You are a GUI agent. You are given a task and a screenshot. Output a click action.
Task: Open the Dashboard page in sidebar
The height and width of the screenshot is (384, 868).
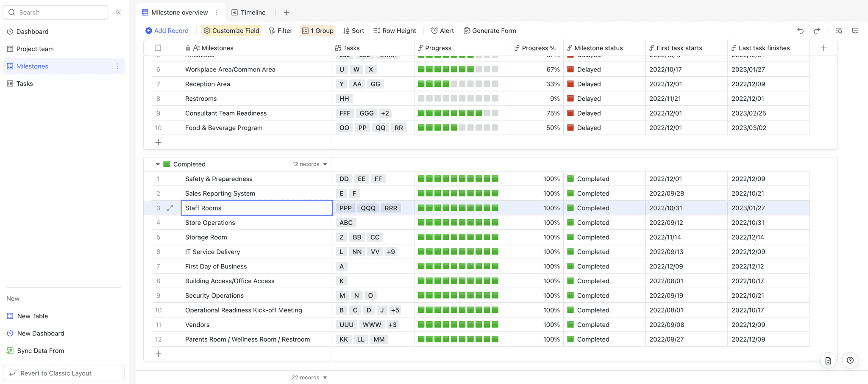(32, 31)
